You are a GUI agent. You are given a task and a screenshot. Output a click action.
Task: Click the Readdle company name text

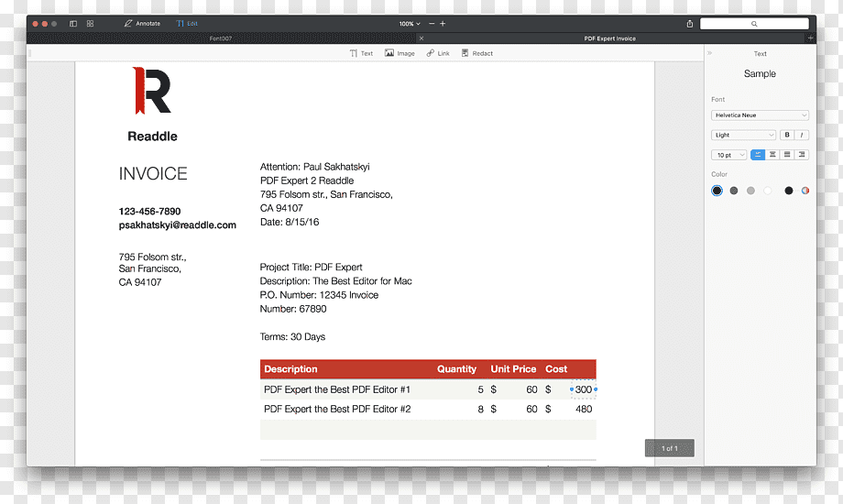152,137
